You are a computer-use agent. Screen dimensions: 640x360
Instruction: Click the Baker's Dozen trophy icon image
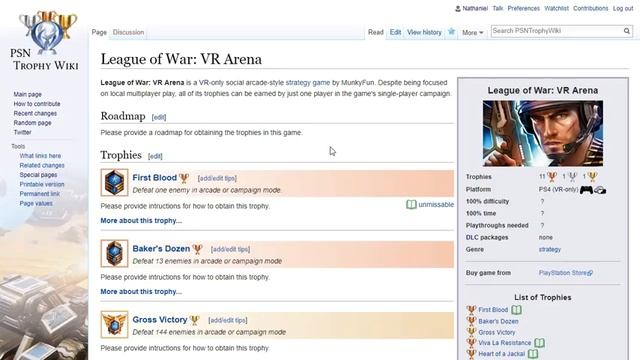(x=114, y=253)
